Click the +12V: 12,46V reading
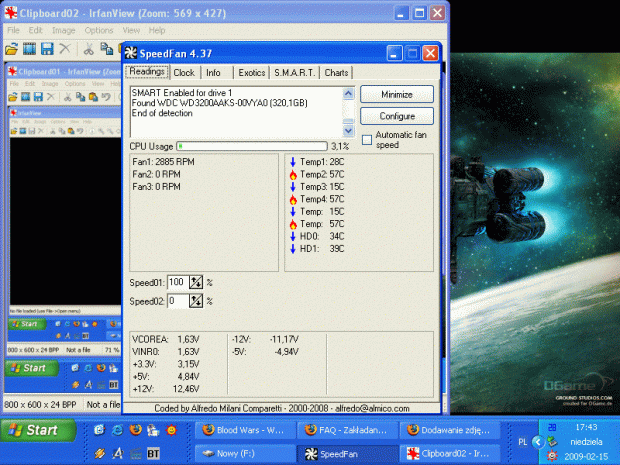This screenshot has width=620, height=465. click(166, 389)
